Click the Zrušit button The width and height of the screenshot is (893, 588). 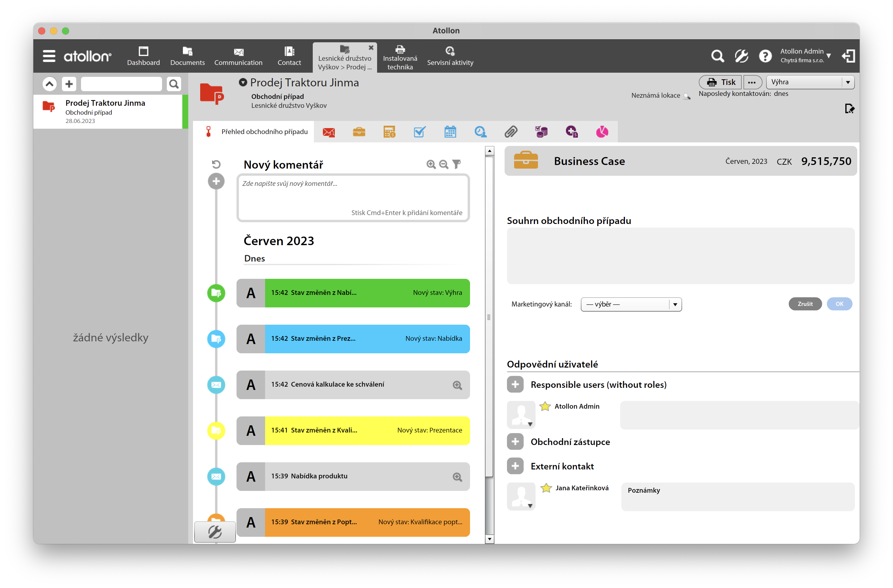[x=805, y=304]
